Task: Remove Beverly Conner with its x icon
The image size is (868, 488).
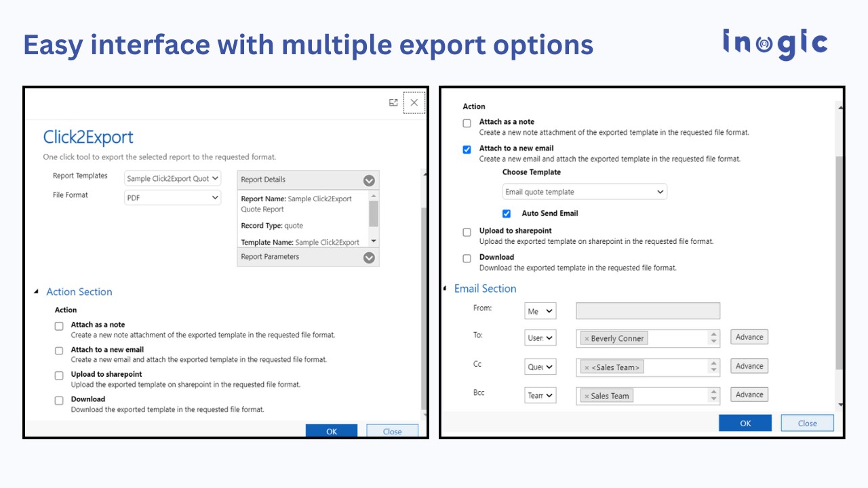Action: 587,339
